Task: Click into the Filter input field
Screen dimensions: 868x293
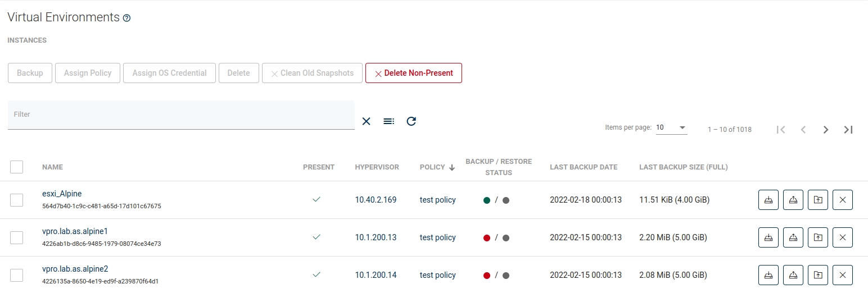Action: [180, 115]
